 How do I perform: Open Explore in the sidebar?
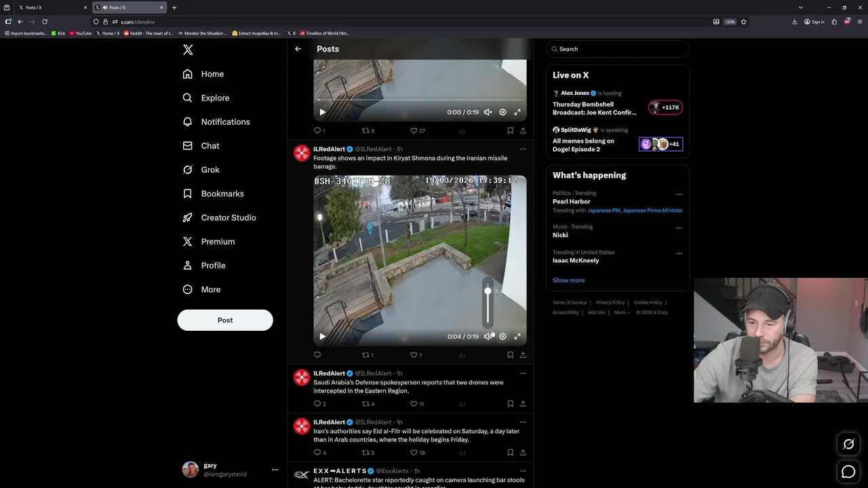click(x=206, y=98)
